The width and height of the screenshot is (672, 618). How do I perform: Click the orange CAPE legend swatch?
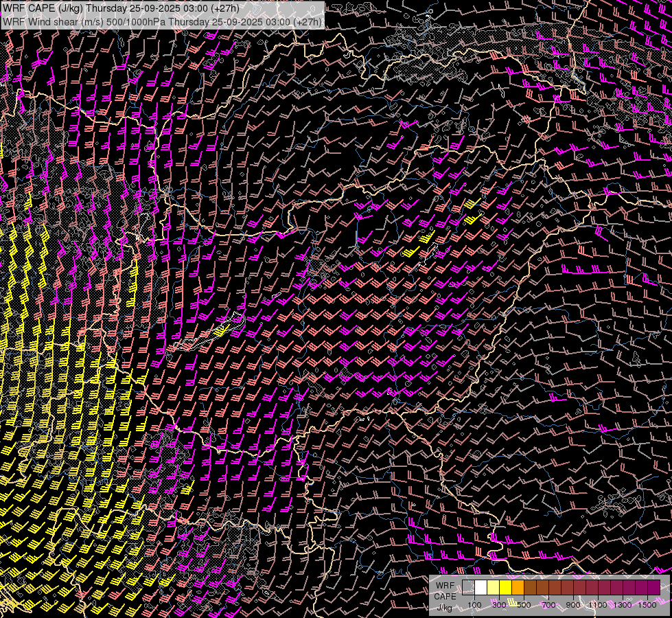tap(518, 587)
